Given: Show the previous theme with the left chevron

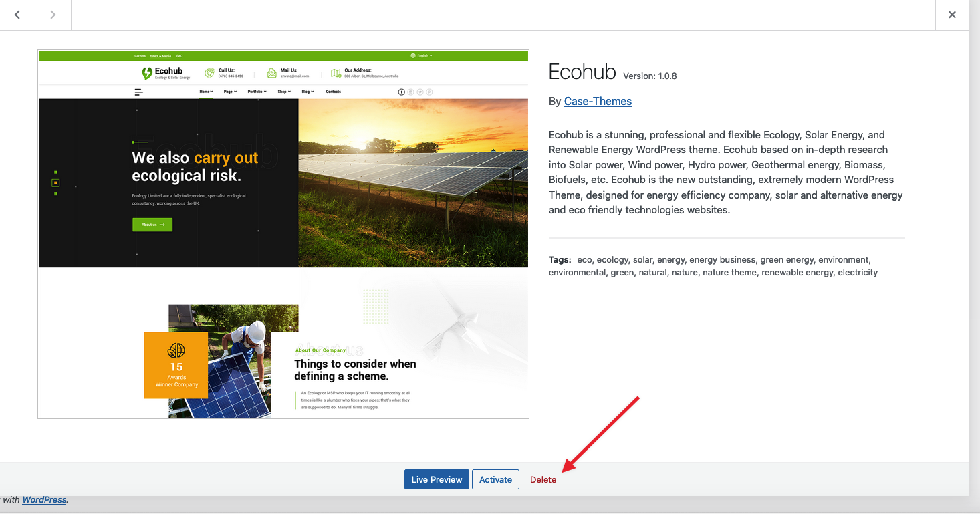Looking at the screenshot, I should [x=17, y=15].
